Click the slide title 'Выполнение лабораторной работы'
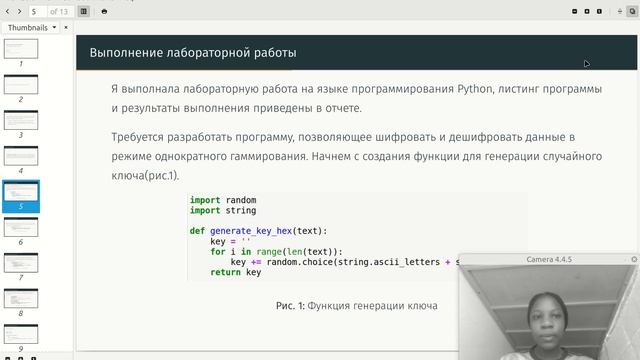 [193, 53]
